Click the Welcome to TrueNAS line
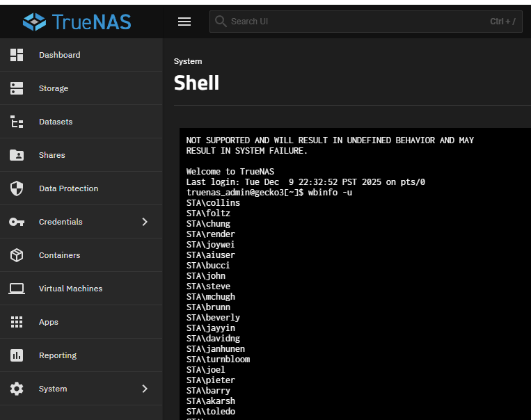 (230, 172)
